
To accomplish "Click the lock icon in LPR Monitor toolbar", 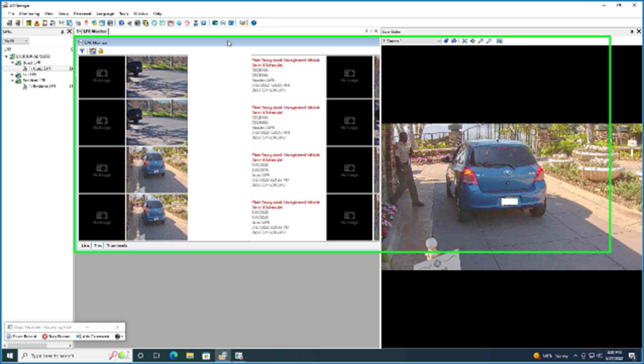I will click(x=101, y=50).
